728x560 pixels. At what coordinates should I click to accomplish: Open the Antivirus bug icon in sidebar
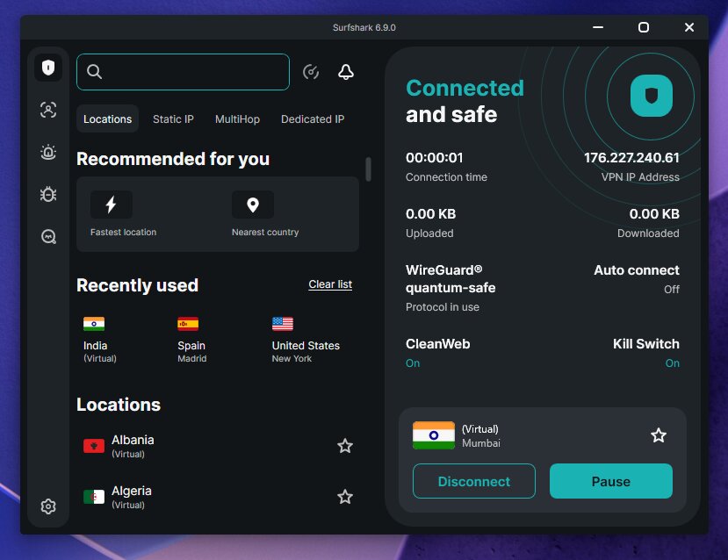48,194
